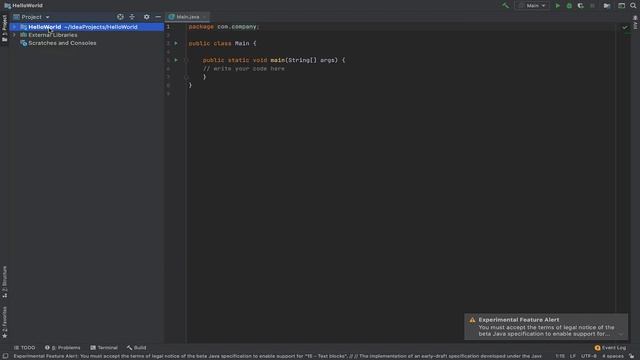Click the lock read-only status icon
The height and width of the screenshot is (360, 640).
click(631, 356)
